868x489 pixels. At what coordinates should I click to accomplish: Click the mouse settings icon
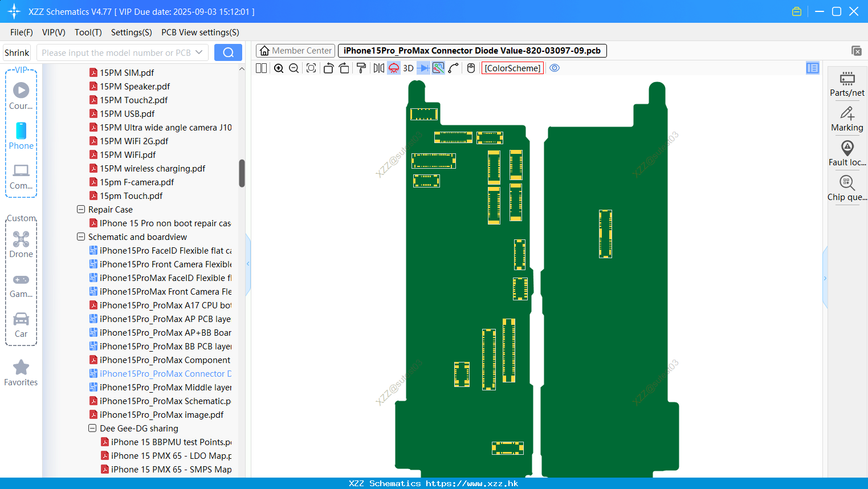click(471, 68)
